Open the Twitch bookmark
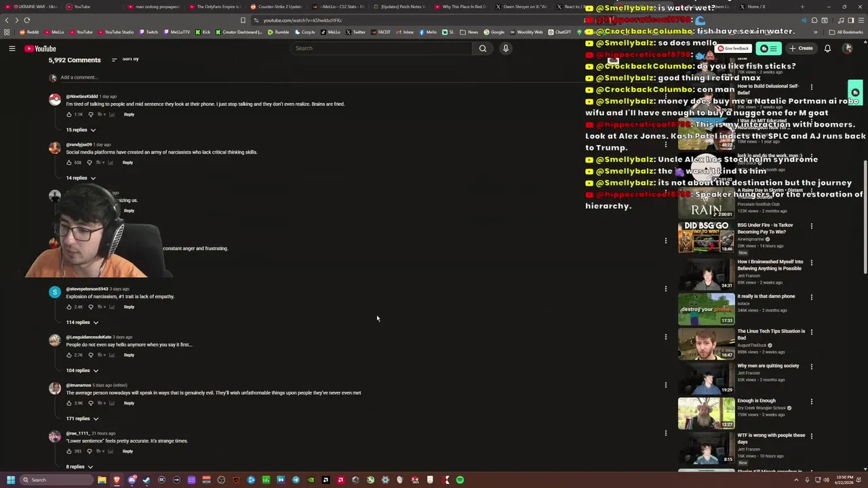Viewport: 868px width, 488px height. pyautogui.click(x=149, y=32)
